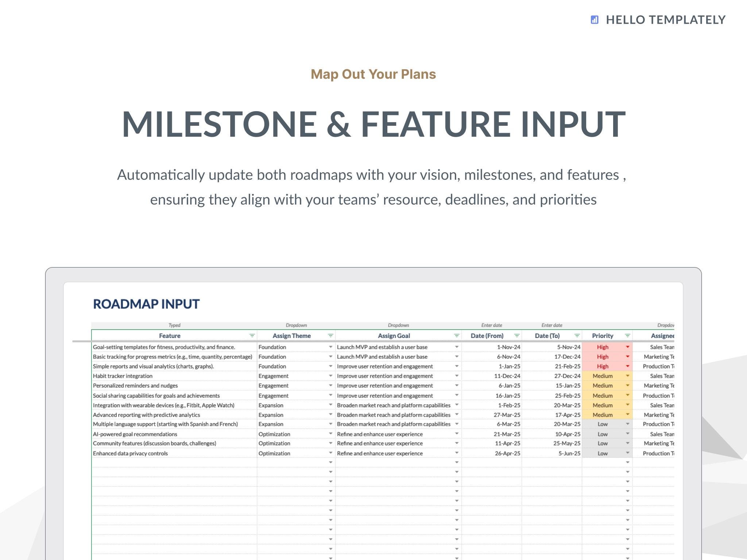Image resolution: width=747 pixels, height=560 pixels.
Task: Open Low priority dropdown for AI-powered goal recommendations
Action: coord(627,434)
